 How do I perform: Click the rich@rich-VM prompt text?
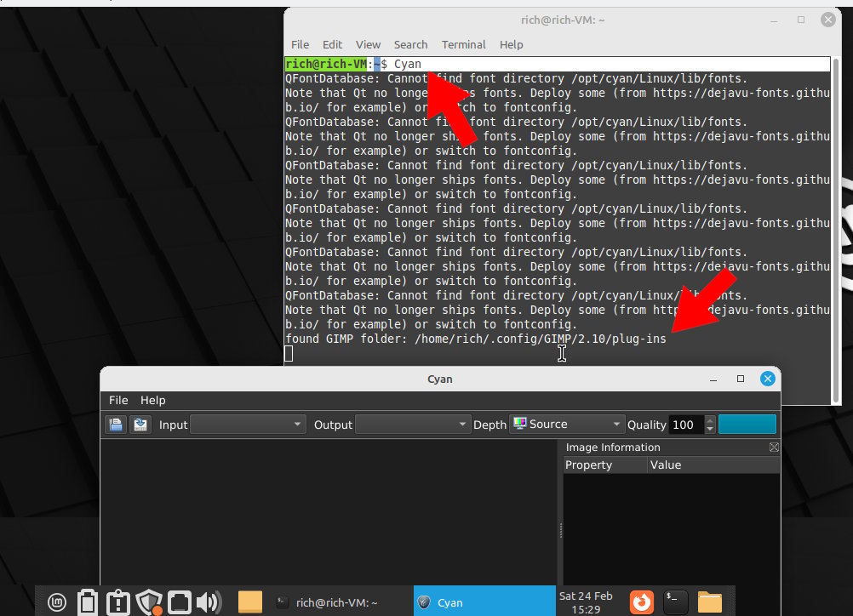coord(326,64)
